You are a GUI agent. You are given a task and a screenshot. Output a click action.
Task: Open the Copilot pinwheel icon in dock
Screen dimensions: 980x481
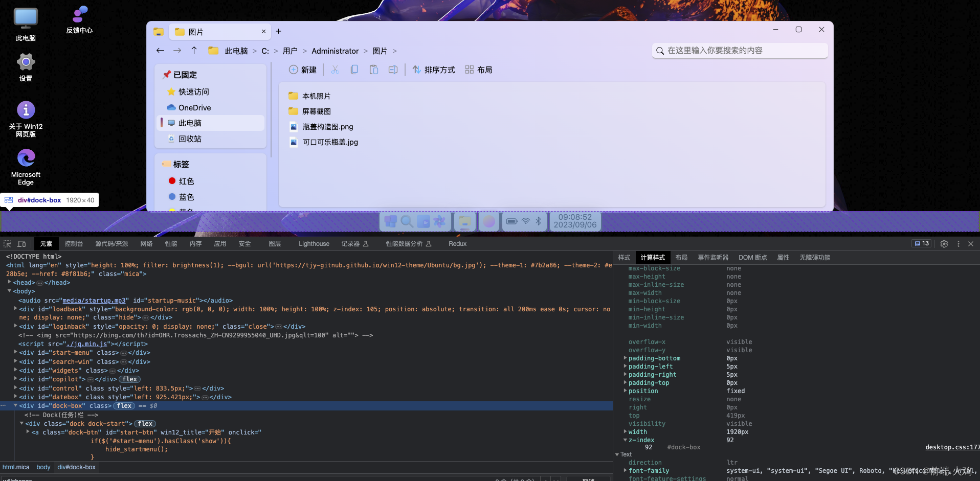click(x=439, y=221)
